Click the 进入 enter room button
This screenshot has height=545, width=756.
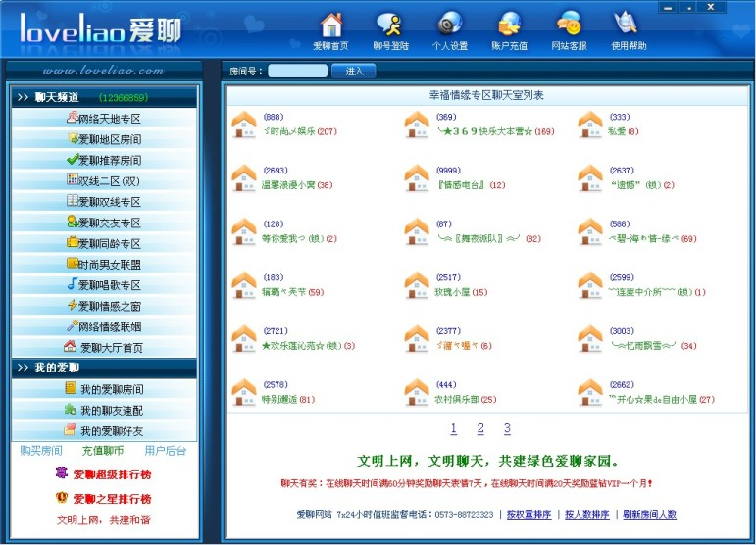pos(354,71)
